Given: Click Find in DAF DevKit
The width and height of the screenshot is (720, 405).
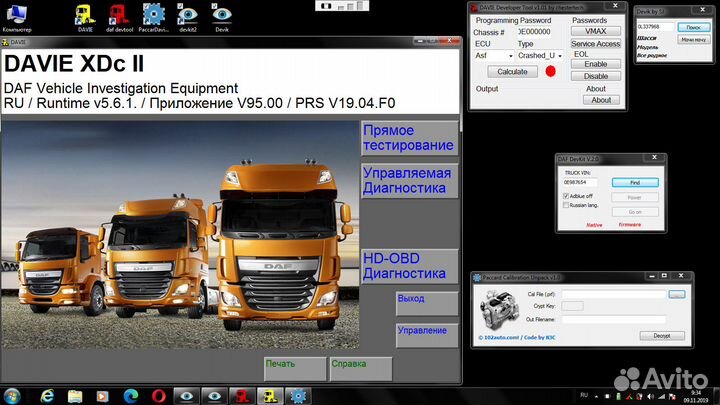Looking at the screenshot, I should [635, 183].
